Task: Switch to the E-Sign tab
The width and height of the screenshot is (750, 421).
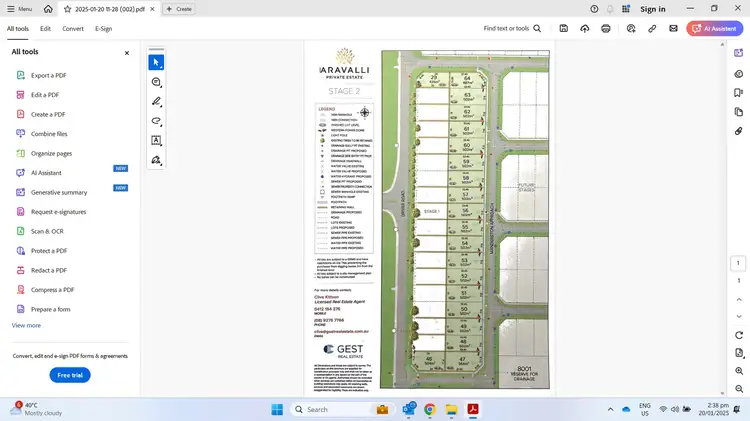Action: 103,29
